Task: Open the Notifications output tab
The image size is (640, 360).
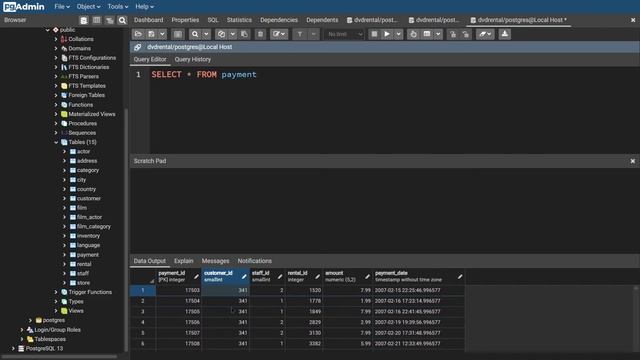Action: (x=254, y=261)
